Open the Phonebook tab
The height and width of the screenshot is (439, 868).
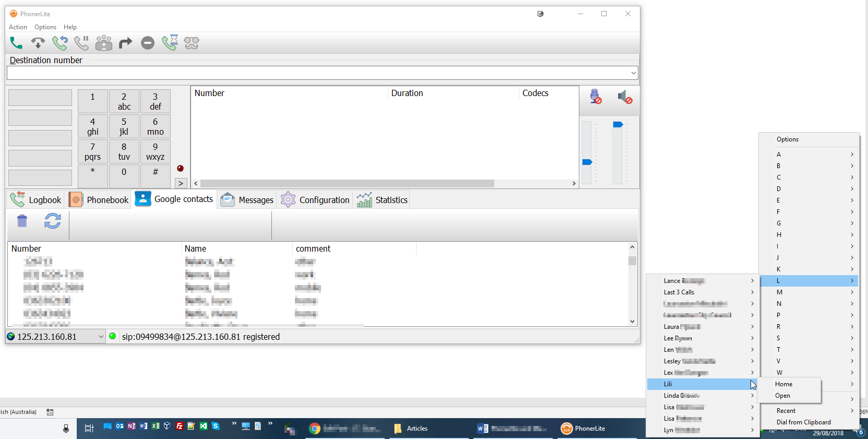click(99, 199)
